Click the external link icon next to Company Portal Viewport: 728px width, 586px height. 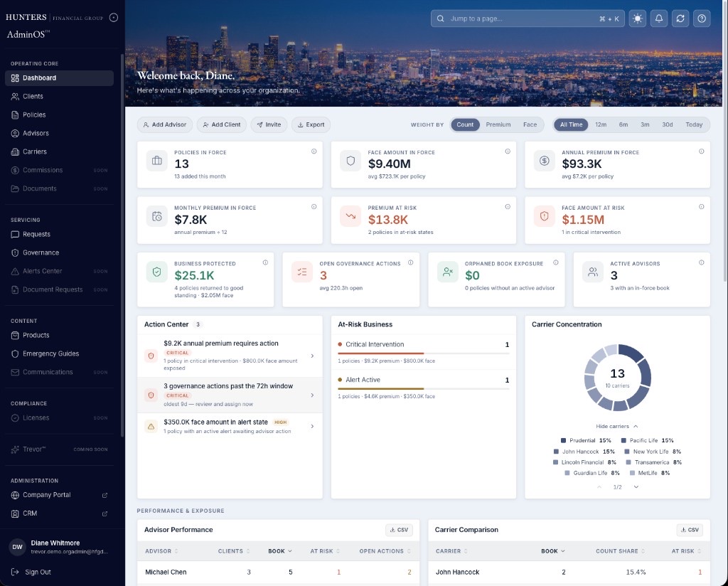105,496
